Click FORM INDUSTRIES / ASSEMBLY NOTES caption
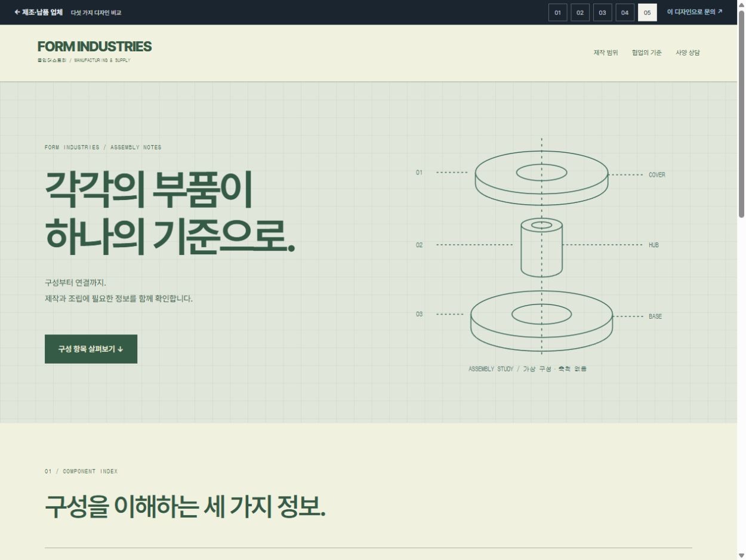Viewport: 746px width, 560px height. click(x=103, y=147)
